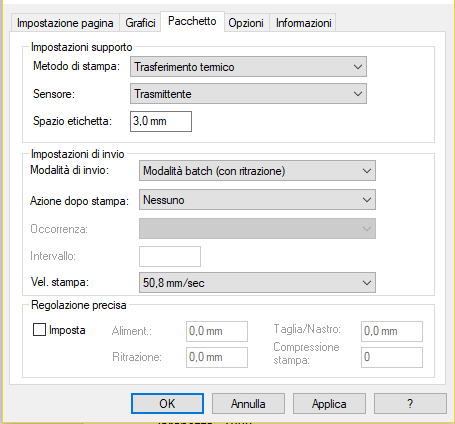
Task: Click the Annulla button
Action: point(248,404)
